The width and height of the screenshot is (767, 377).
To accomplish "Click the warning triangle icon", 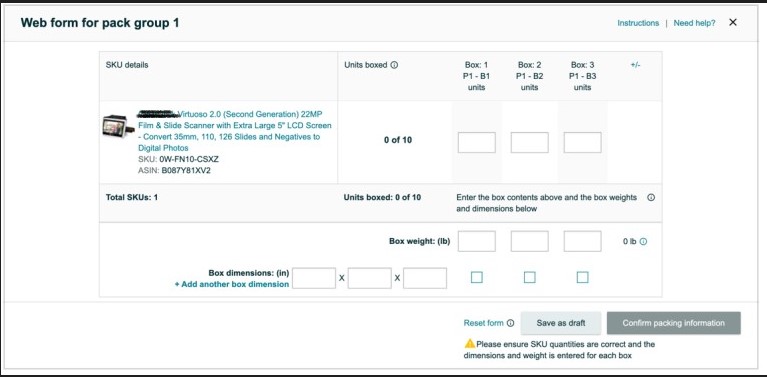I will click(x=470, y=343).
